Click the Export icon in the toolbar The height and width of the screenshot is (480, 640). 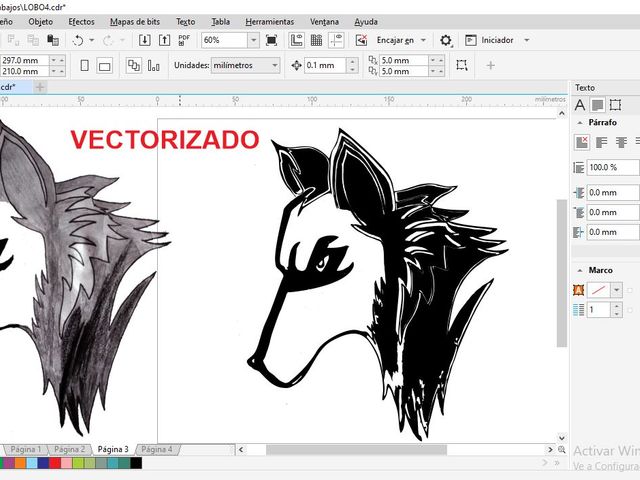coord(165,40)
